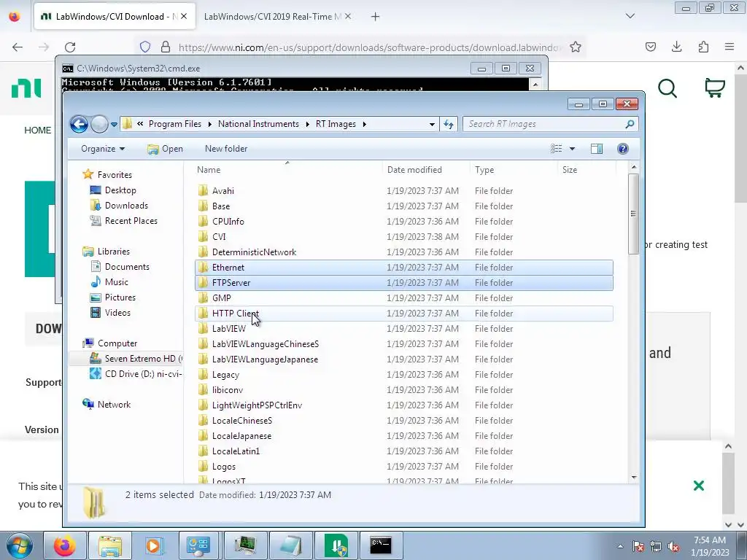Select the Avahi folder icon
This screenshot has width=747, height=560.
tap(203, 190)
